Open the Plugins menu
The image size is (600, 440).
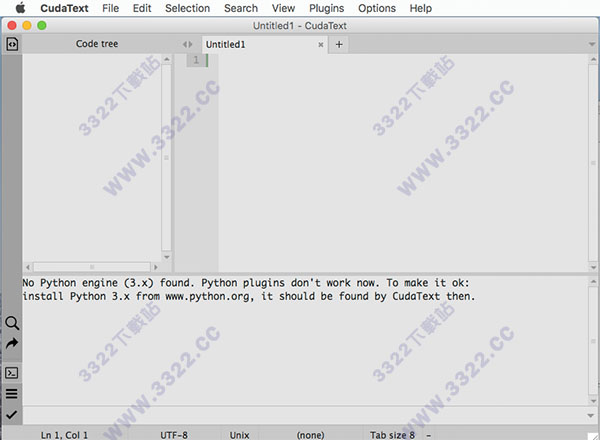click(x=326, y=8)
